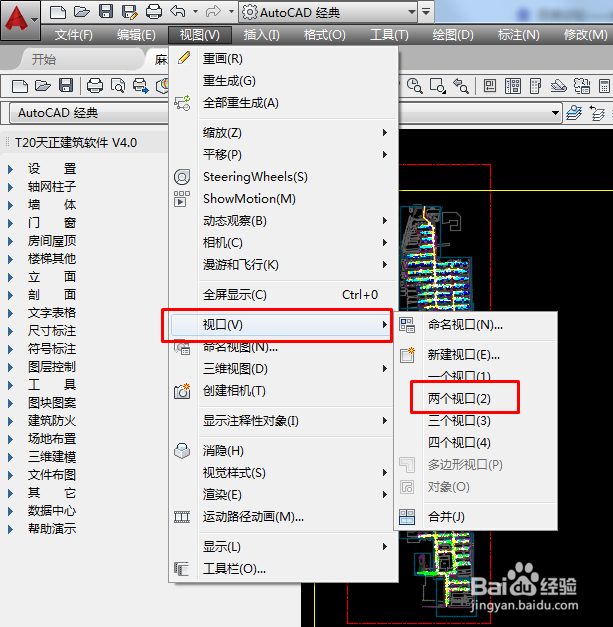Select ShowMotion(M) menu item
Image resolution: width=613 pixels, height=627 pixels.
pyautogui.click(x=283, y=199)
